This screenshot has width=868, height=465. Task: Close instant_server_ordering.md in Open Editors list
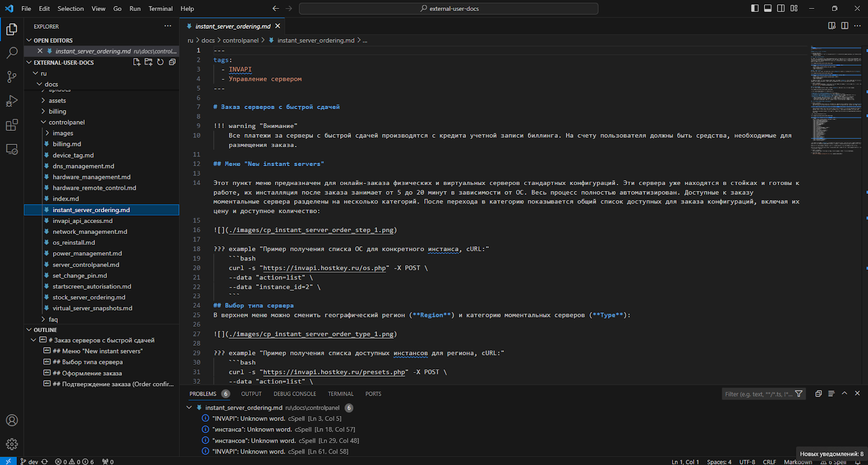coord(40,51)
